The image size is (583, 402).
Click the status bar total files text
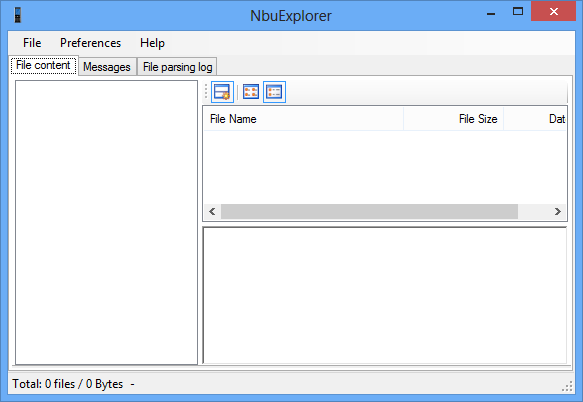pos(68,384)
